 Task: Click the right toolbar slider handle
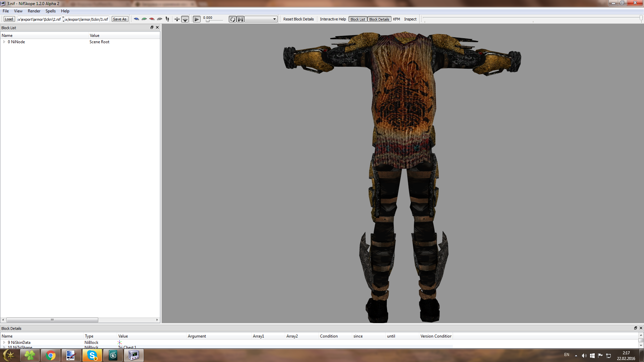tap(641, 18)
